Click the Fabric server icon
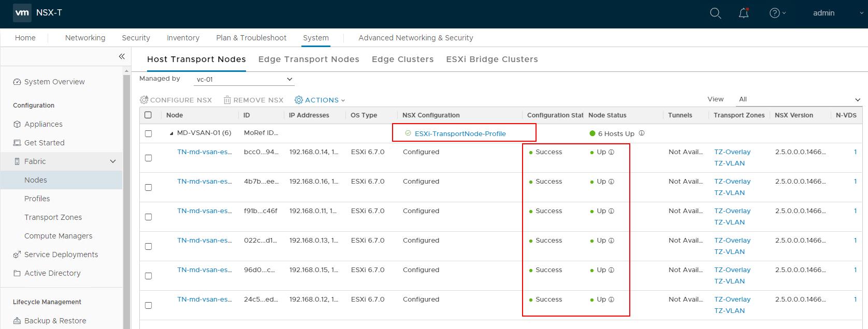 pyautogui.click(x=17, y=161)
